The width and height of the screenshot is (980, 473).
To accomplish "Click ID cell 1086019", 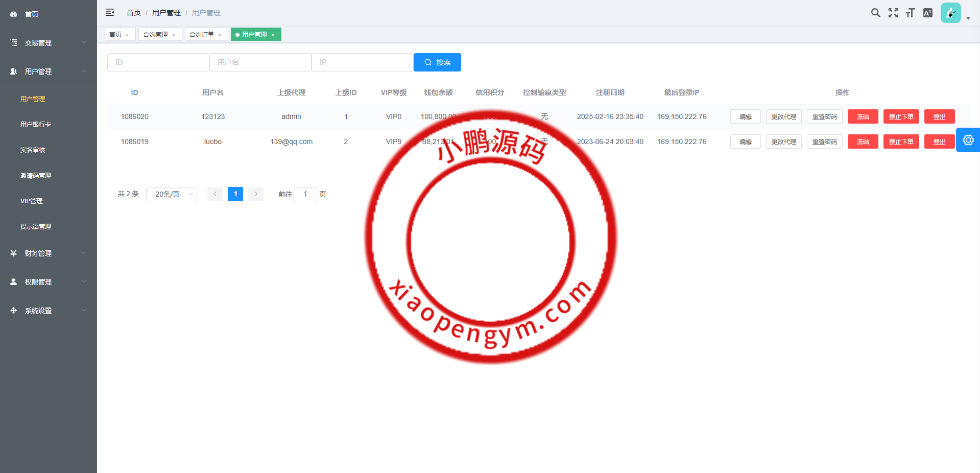I will 135,141.
